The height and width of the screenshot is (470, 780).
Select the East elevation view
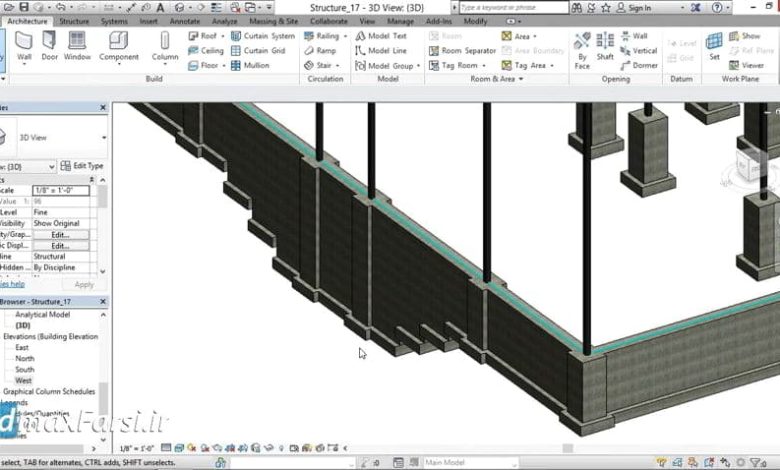click(x=22, y=348)
